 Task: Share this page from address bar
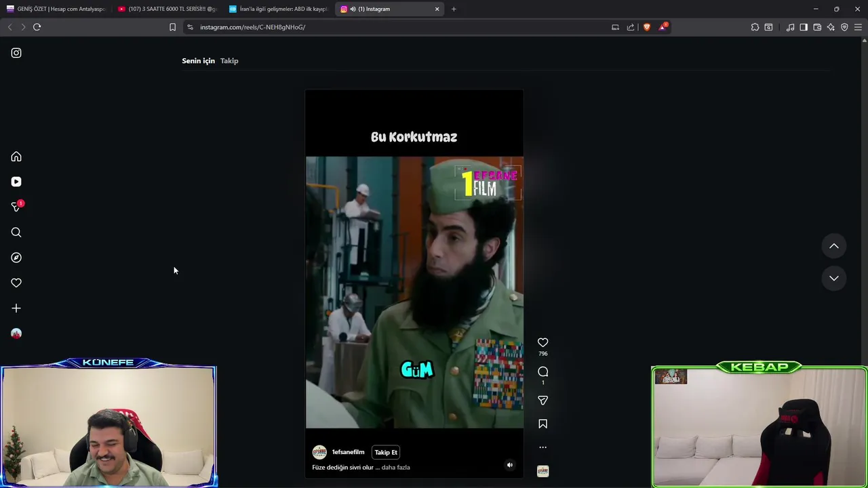coord(631,27)
